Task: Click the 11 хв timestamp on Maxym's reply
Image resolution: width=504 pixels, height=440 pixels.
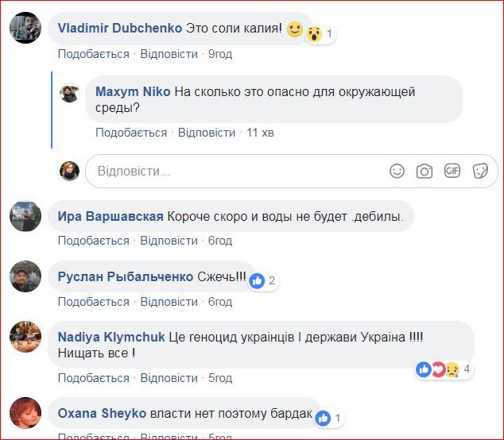Action: coord(260,133)
